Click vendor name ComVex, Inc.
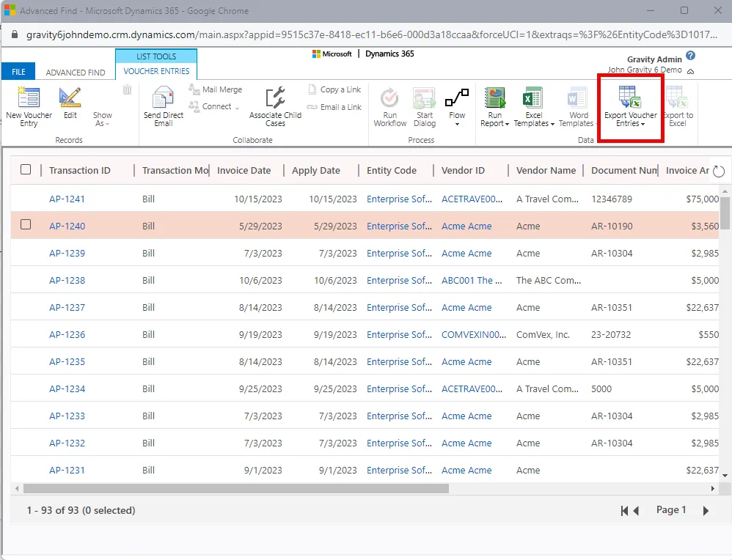Viewport: 732px width, 560px height. click(543, 334)
